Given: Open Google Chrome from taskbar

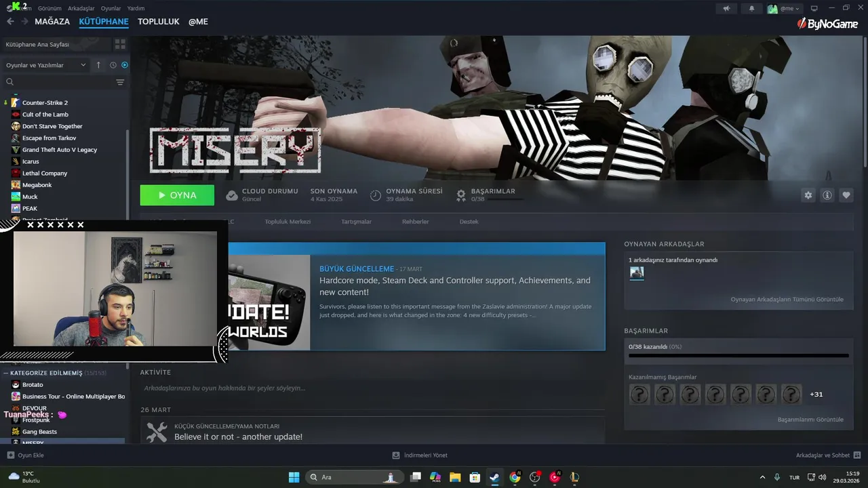Looking at the screenshot, I should coord(515,477).
